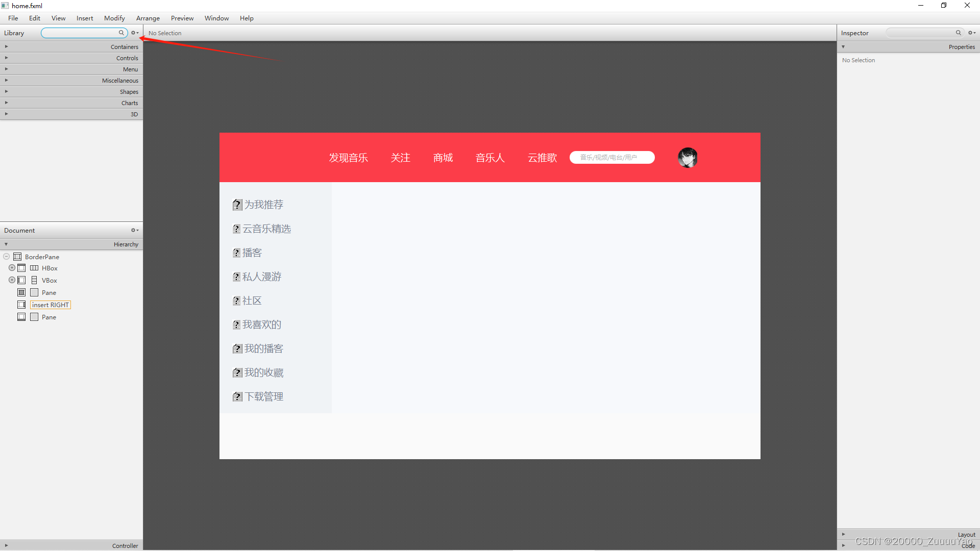
Task: Collapse the BorderPane root node
Action: 6,257
